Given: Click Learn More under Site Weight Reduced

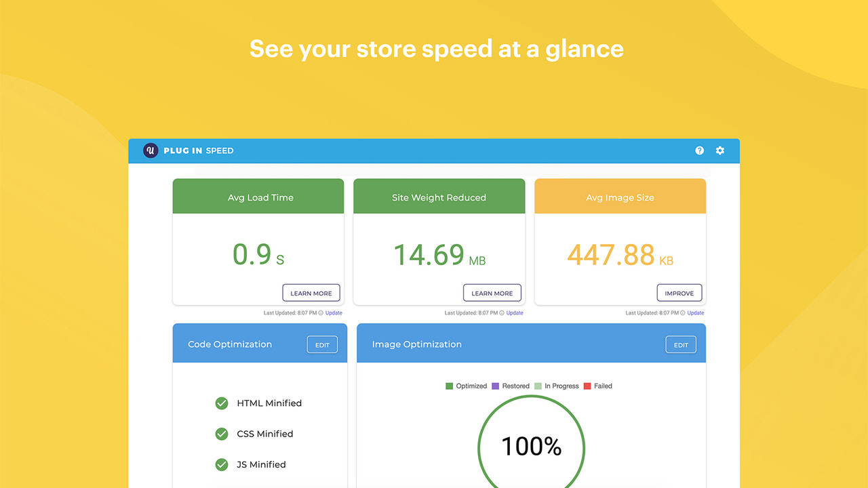Looking at the screenshot, I should [492, 293].
